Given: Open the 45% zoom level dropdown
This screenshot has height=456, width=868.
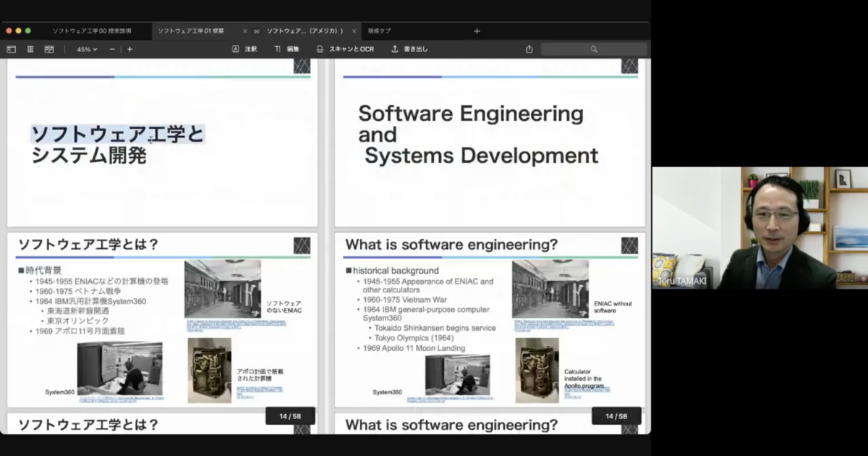Looking at the screenshot, I should tap(87, 49).
